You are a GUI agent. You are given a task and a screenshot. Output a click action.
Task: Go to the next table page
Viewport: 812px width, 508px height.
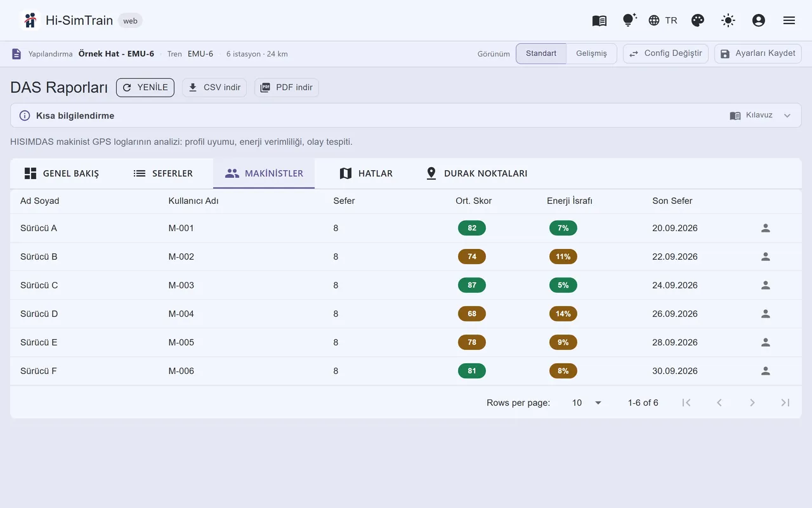point(752,403)
